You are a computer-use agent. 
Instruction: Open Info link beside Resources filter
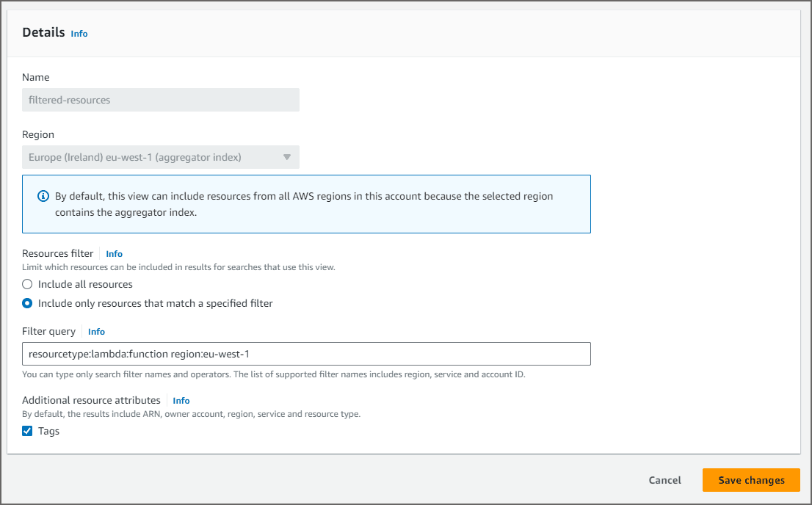click(114, 254)
